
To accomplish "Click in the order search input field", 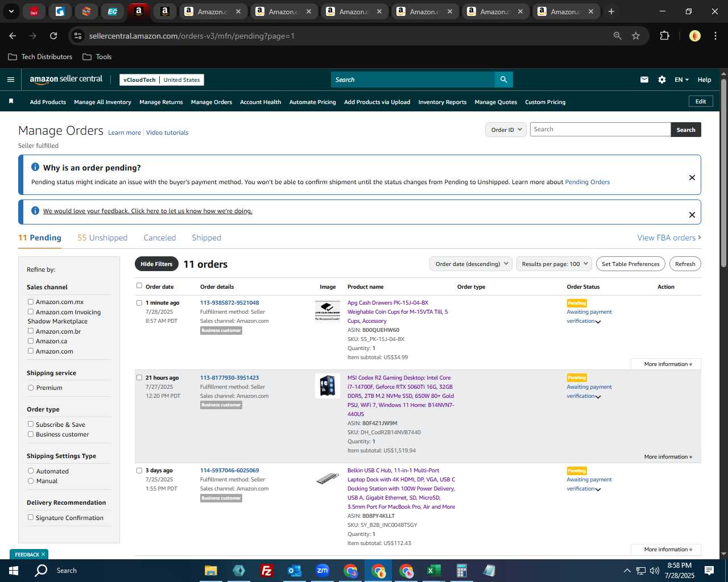I will [600, 130].
